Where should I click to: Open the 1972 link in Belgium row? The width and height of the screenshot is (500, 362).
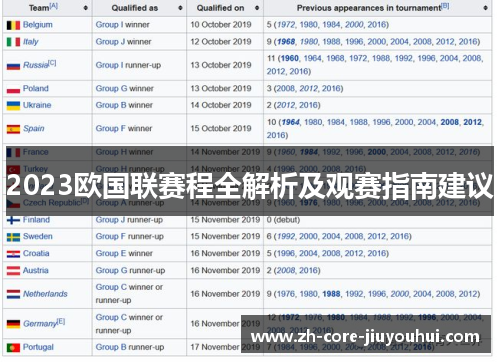[x=286, y=25]
